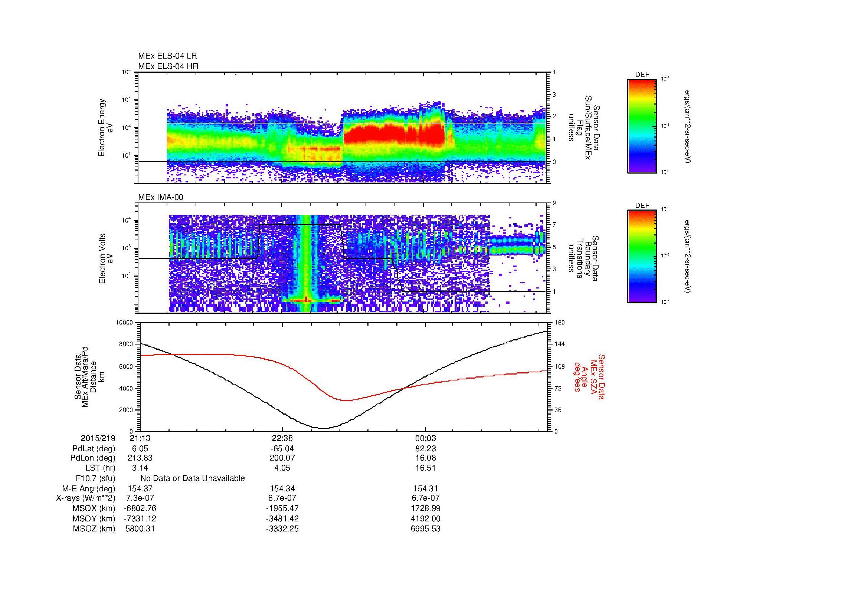868x613 pixels.
Task: Click 'No Data or Data Unavailable' text
Action: 193,478
